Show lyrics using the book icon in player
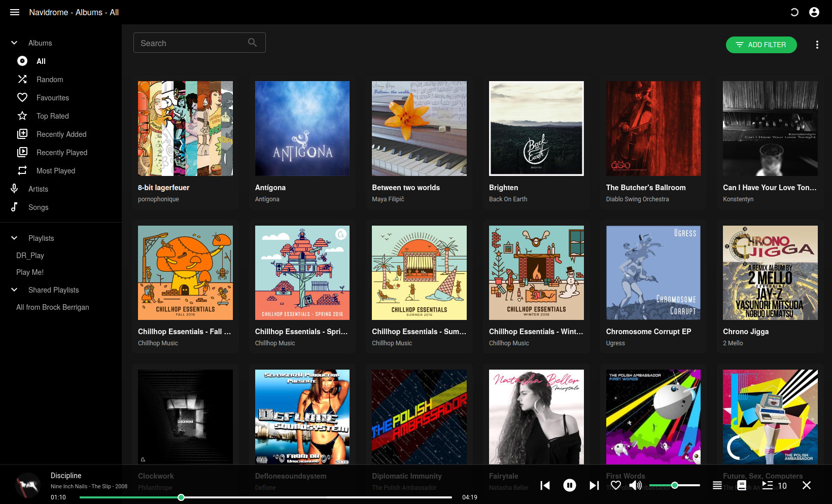 coord(742,485)
